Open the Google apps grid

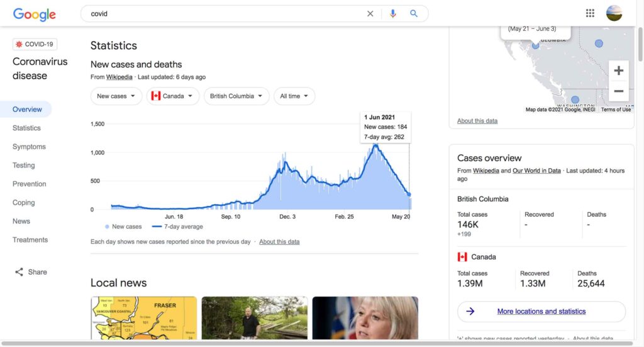(x=590, y=13)
